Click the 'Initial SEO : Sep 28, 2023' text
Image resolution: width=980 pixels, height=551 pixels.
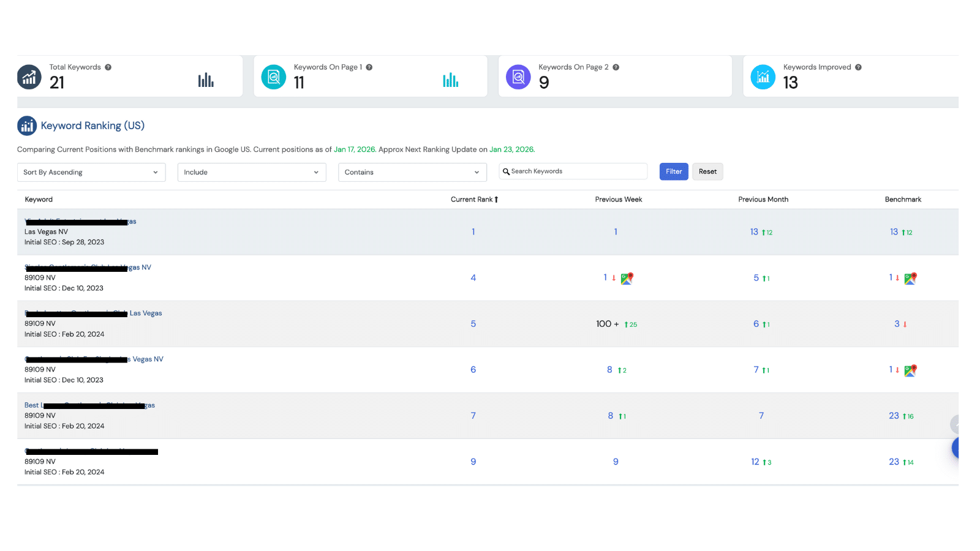click(64, 242)
